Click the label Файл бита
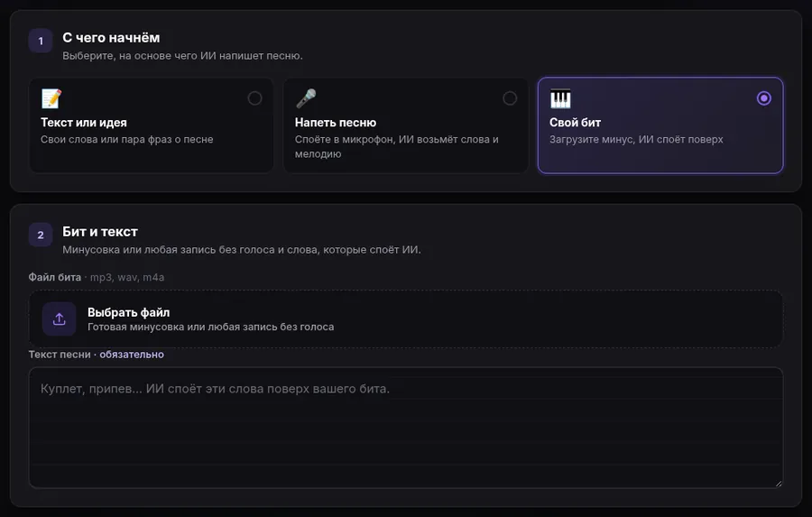This screenshot has width=812, height=517. 55,277
